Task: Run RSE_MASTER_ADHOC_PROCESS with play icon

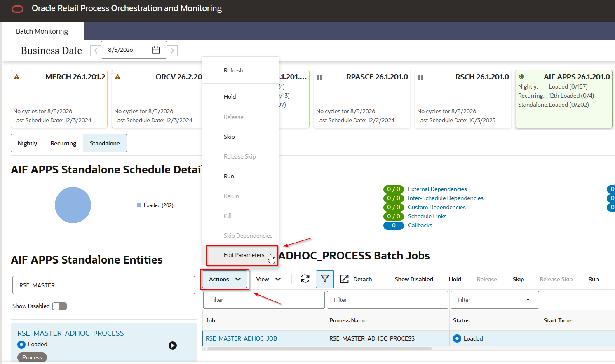Action: [173, 345]
